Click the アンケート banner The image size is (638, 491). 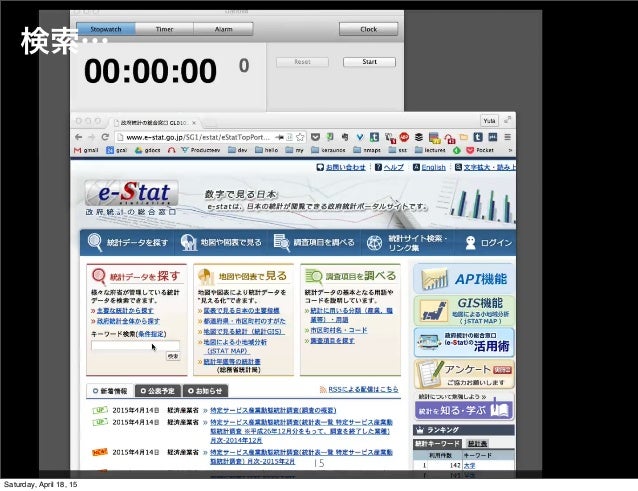pyautogui.click(x=464, y=374)
